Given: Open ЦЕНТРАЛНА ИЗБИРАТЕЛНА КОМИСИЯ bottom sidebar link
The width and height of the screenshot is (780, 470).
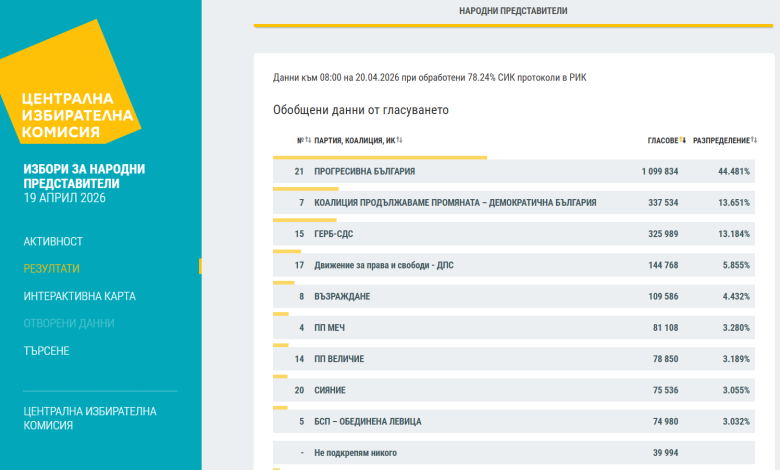Looking at the screenshot, I should point(90,418).
